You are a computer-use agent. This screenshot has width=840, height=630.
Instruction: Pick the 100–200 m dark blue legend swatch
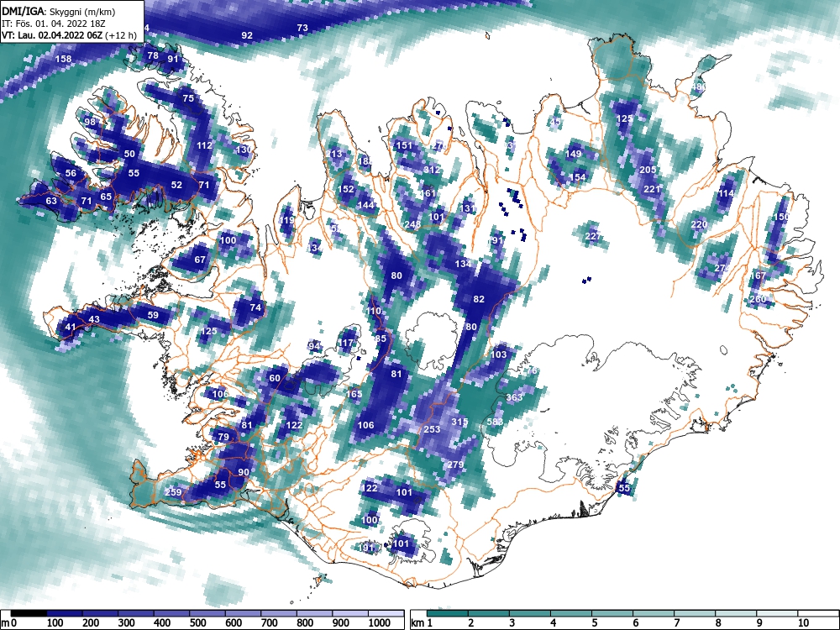pos(65,612)
